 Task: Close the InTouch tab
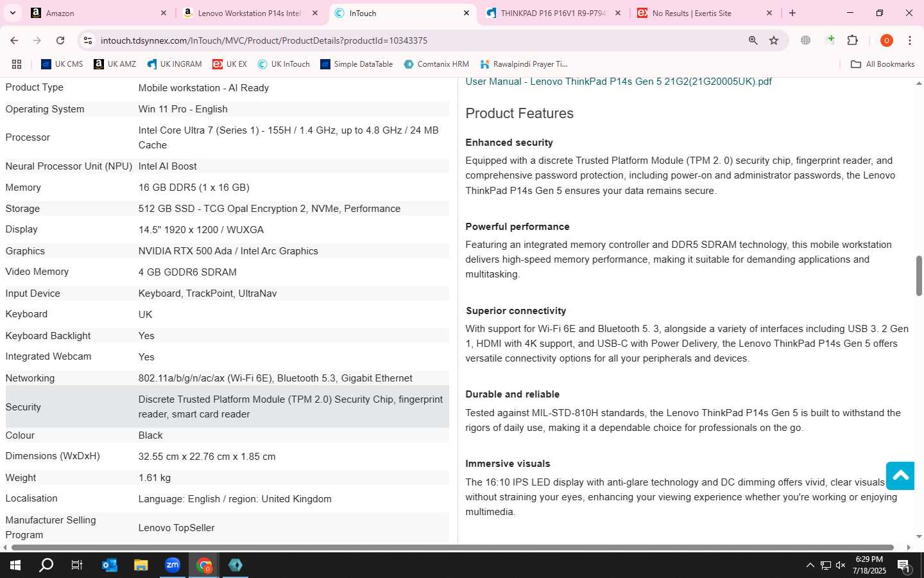(x=466, y=13)
